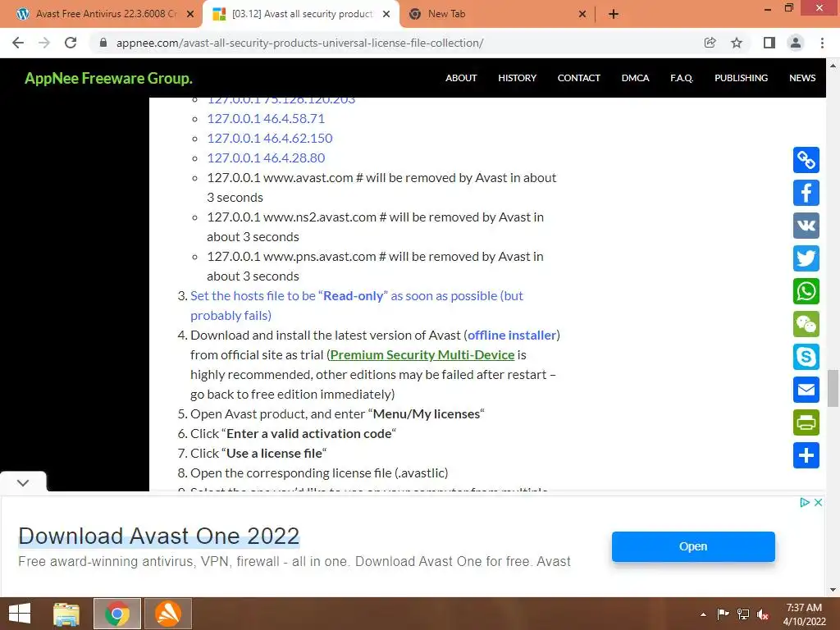Open the F.A.Q. menu item

(x=682, y=78)
